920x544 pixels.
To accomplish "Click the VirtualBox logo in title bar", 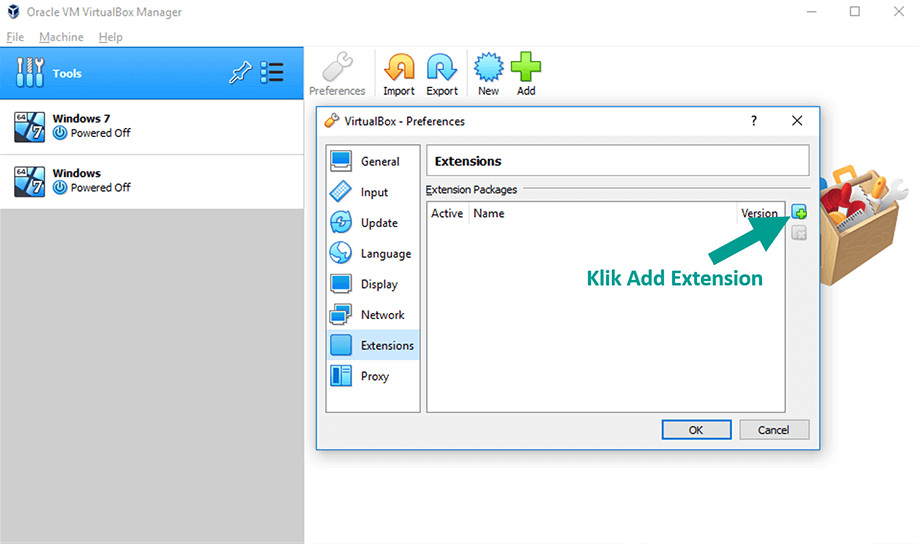I will click(13, 12).
